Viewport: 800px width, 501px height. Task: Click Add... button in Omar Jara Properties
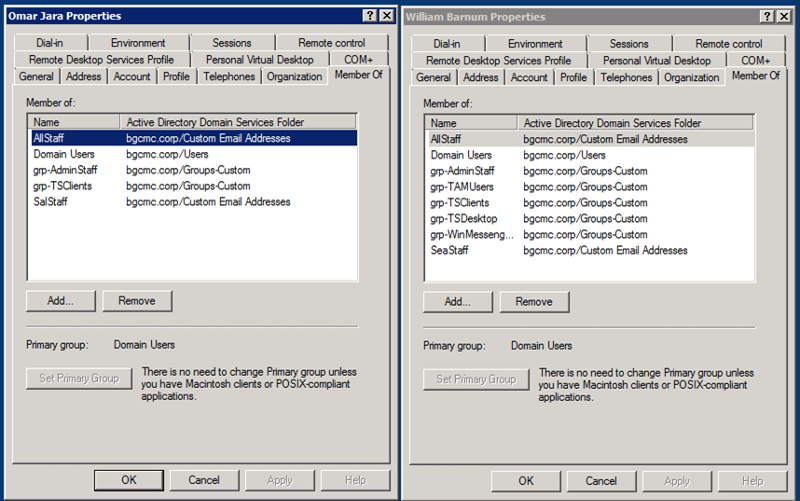coord(60,300)
